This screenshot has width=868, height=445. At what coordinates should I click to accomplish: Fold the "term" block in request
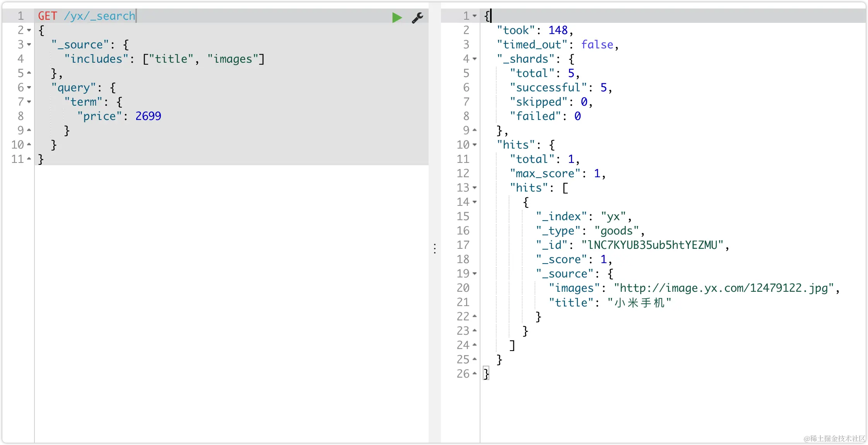[29, 102]
